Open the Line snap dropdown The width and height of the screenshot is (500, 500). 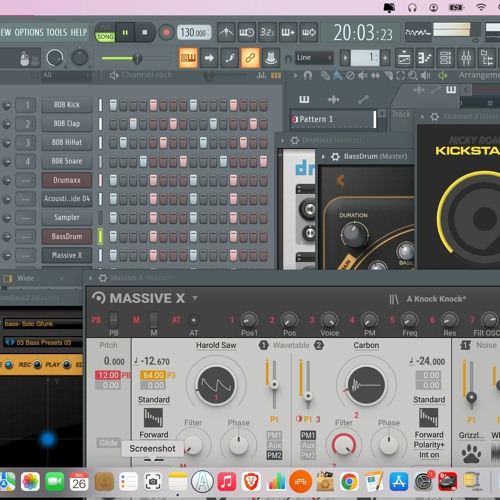tap(314, 58)
